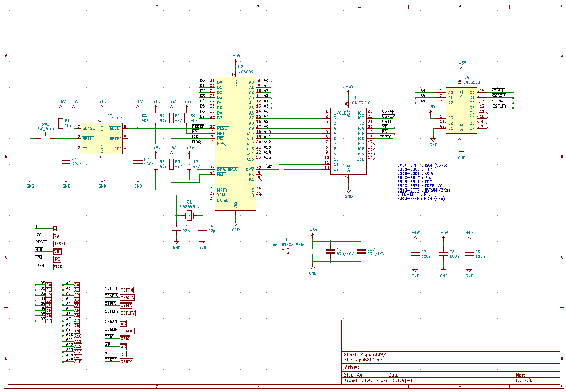Click the red NMI hierarchical label box
This screenshot has height=392, width=566.
click(58, 251)
